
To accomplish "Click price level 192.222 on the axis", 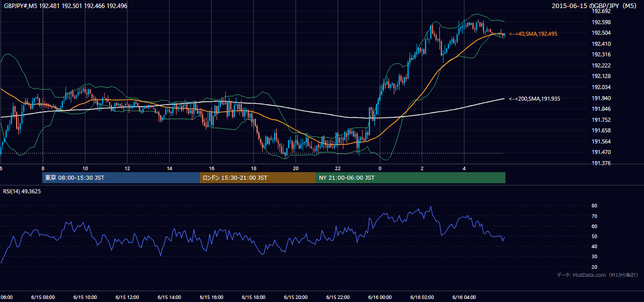I will pyautogui.click(x=601, y=65).
